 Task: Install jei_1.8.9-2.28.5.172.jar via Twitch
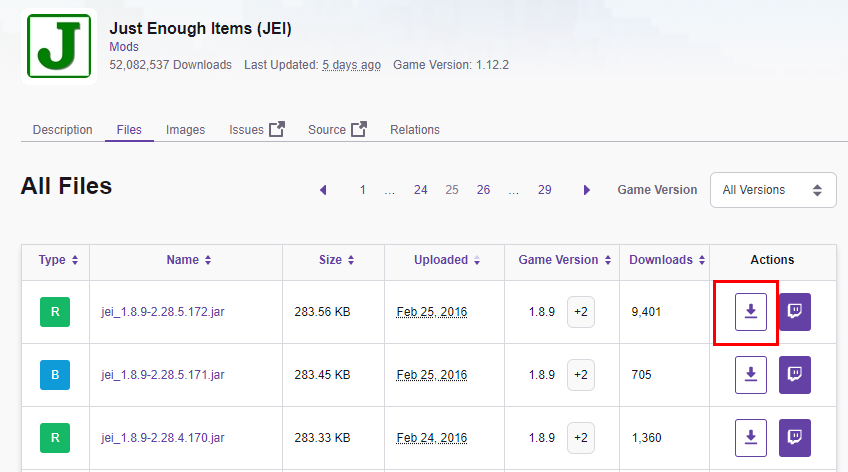(794, 311)
